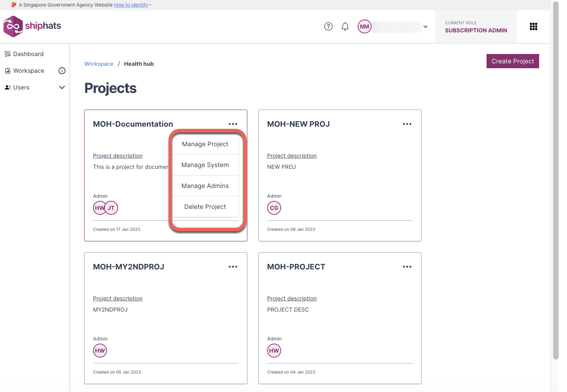
Task: Click the JT admin avatar in MOH-Documentation
Action: click(111, 208)
